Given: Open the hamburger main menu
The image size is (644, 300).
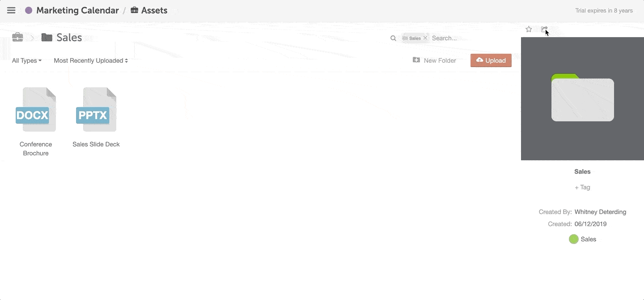Looking at the screenshot, I should (11, 10).
